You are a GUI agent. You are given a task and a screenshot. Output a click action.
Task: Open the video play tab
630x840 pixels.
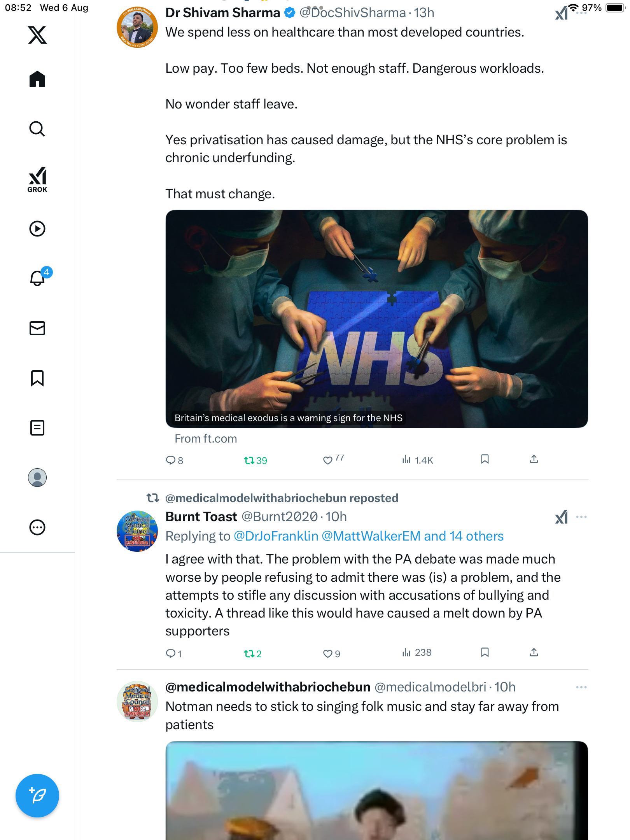pos(37,229)
